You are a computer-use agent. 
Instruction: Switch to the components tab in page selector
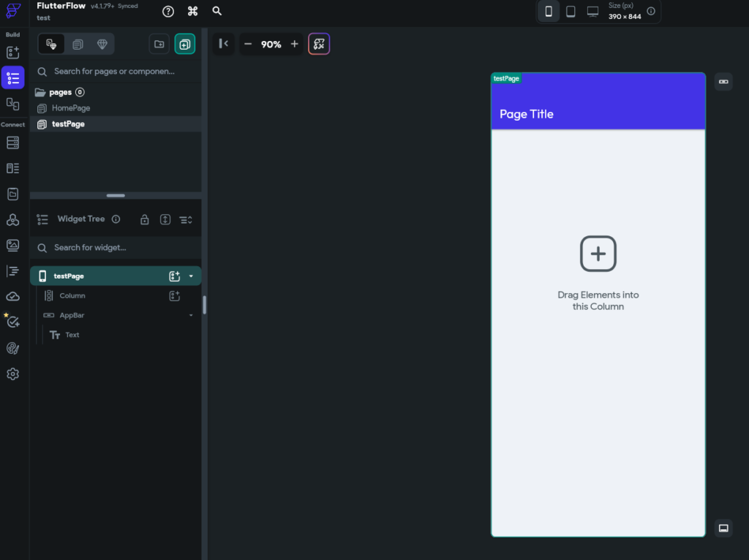point(77,44)
